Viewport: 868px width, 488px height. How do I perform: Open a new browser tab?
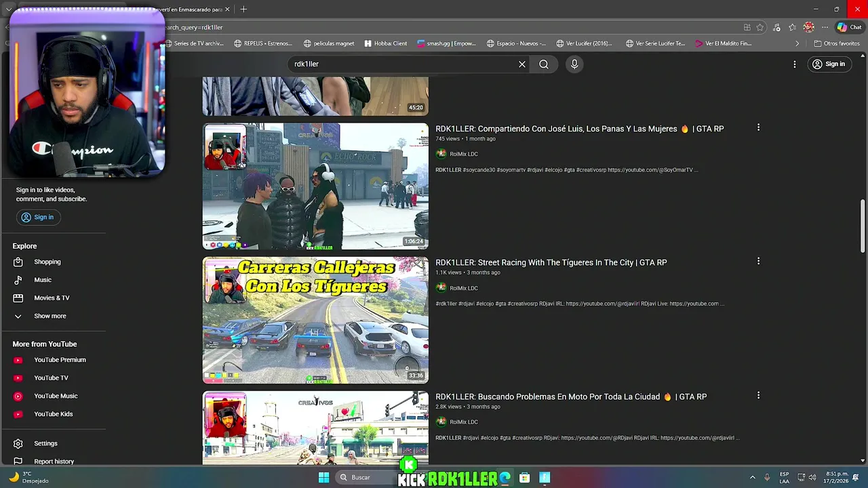[x=243, y=9]
